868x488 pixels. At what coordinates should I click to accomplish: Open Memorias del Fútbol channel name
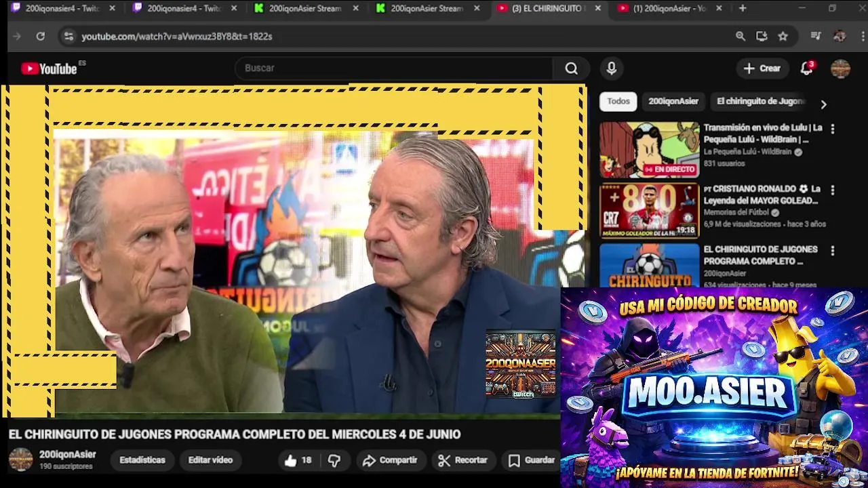[736, 213]
